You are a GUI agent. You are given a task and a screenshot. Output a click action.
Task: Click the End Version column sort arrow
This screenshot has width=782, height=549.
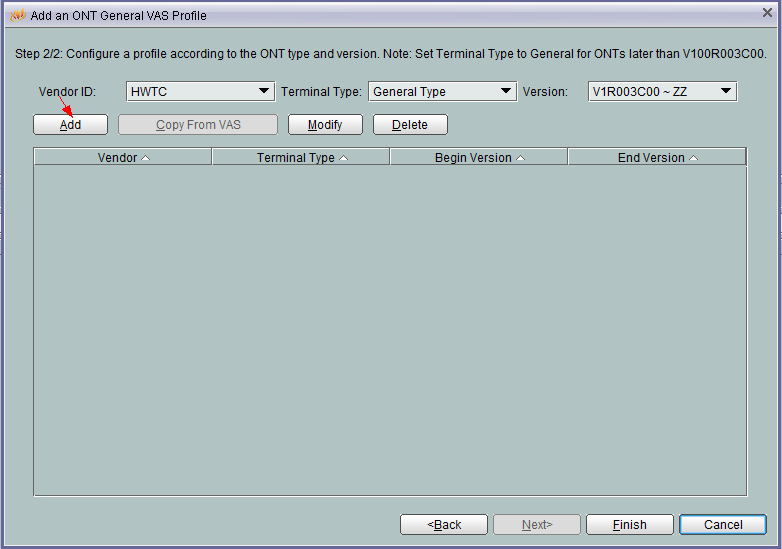[x=694, y=158]
